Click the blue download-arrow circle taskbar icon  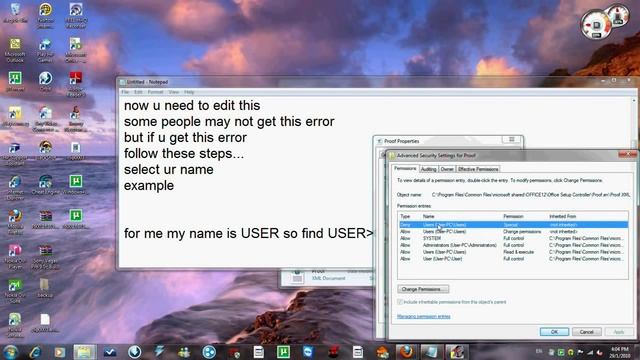pyautogui.click(x=134, y=352)
